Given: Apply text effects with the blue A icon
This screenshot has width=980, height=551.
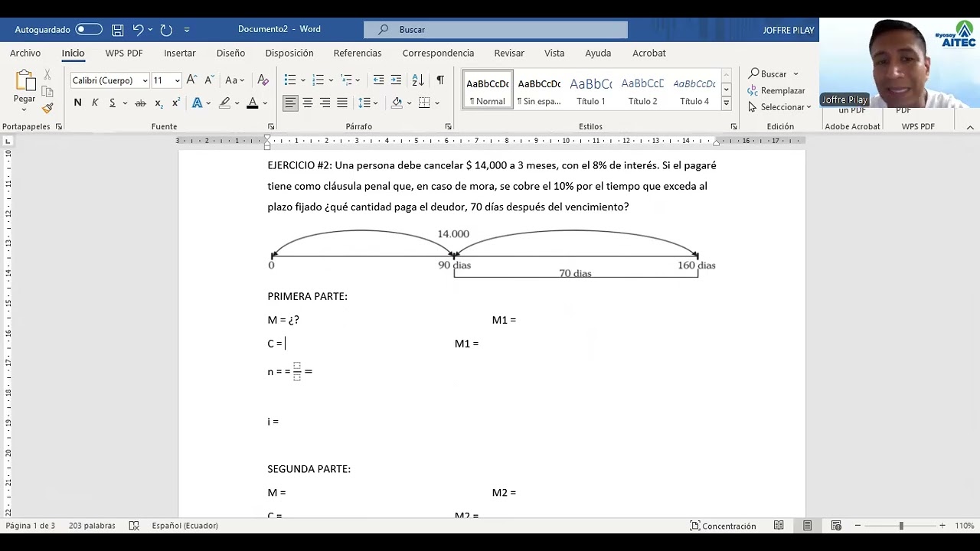Looking at the screenshot, I should [x=197, y=103].
